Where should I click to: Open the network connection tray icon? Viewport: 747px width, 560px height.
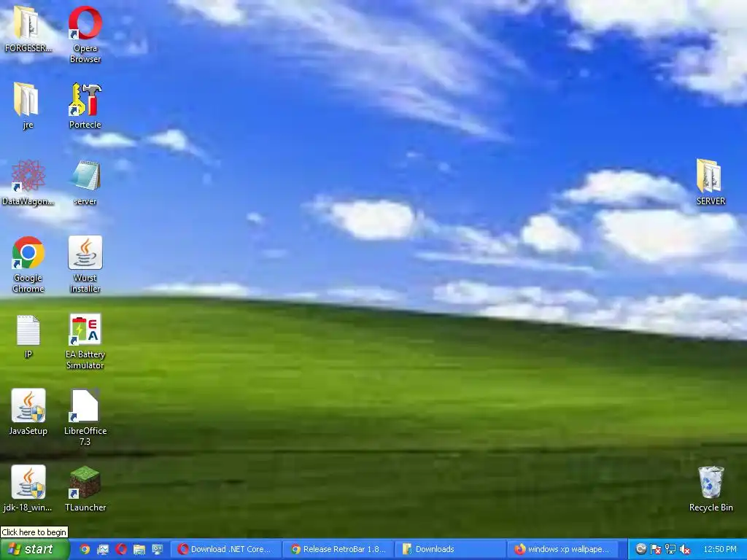pyautogui.click(x=670, y=550)
